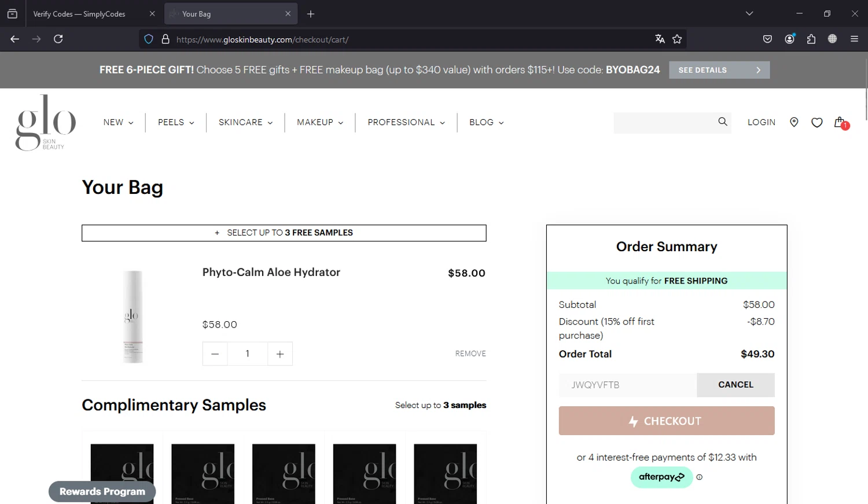This screenshot has height=504, width=868.
Task: Click the search magnifier icon
Action: point(722,122)
